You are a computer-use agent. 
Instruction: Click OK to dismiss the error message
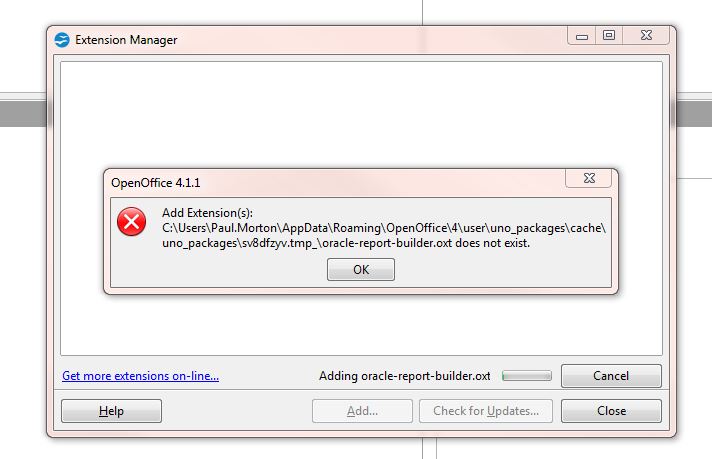(361, 270)
